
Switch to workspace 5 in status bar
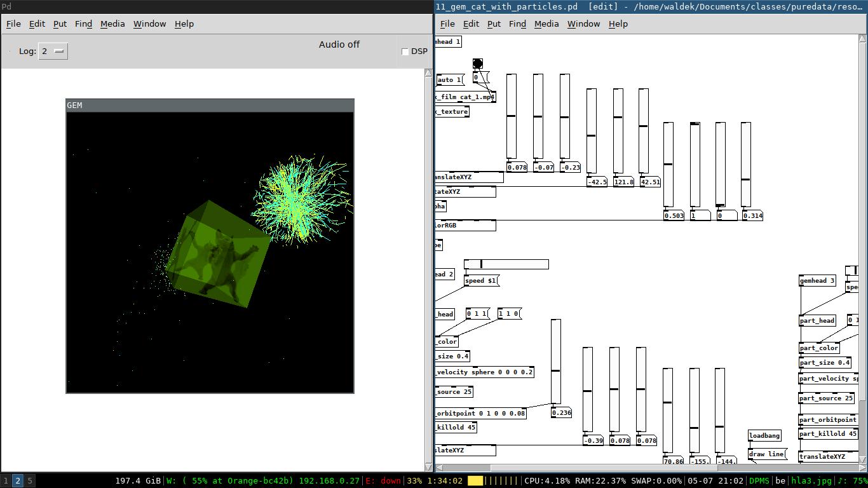[x=29, y=481]
